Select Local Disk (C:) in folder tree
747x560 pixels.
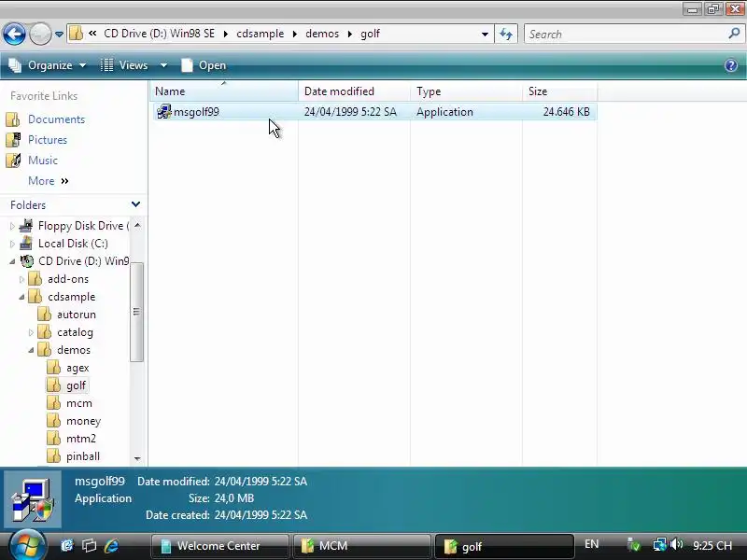(73, 244)
